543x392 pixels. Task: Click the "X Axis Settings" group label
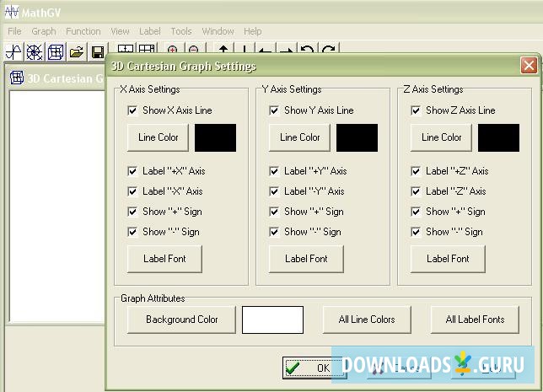click(x=150, y=89)
